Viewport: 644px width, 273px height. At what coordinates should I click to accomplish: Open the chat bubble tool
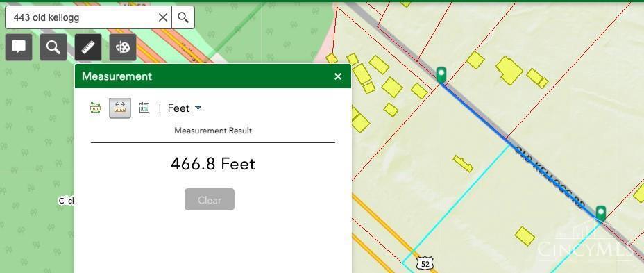[19, 47]
